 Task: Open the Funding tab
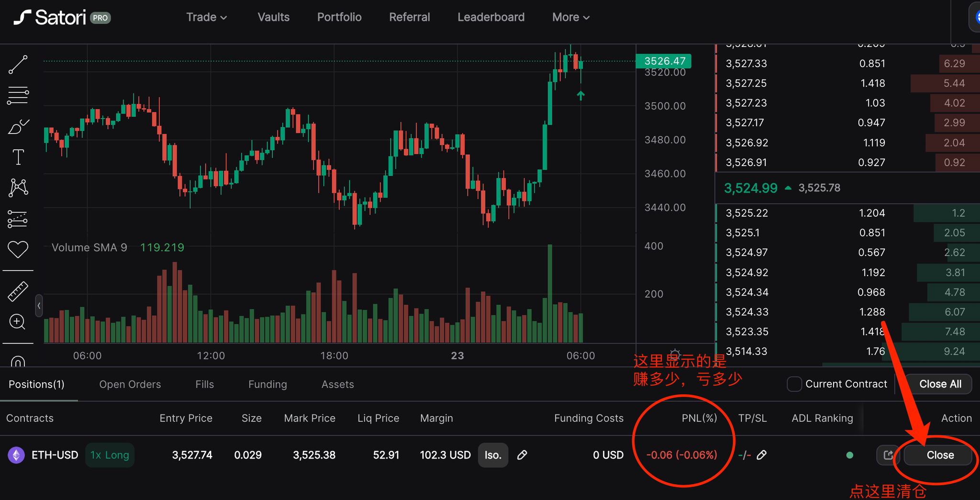coord(267,384)
